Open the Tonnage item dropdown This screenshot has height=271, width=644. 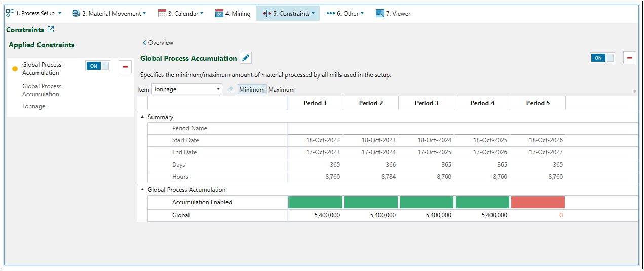point(187,89)
